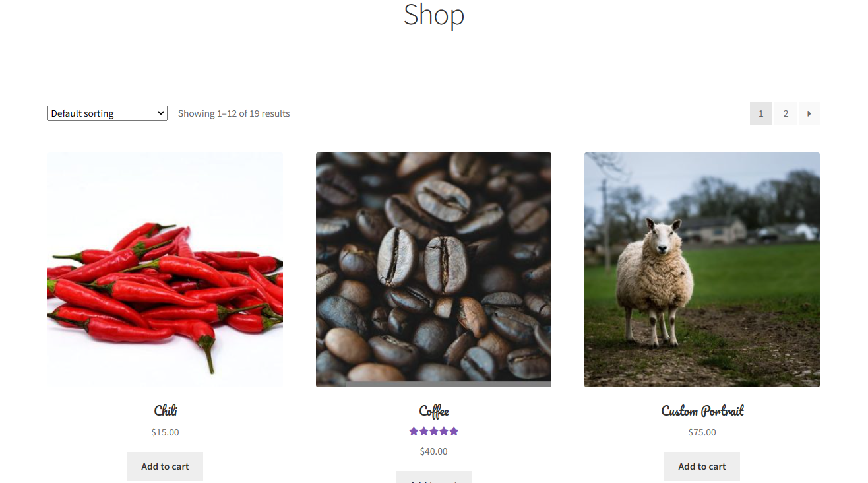
Task: Click the next page arrow icon
Action: (809, 113)
